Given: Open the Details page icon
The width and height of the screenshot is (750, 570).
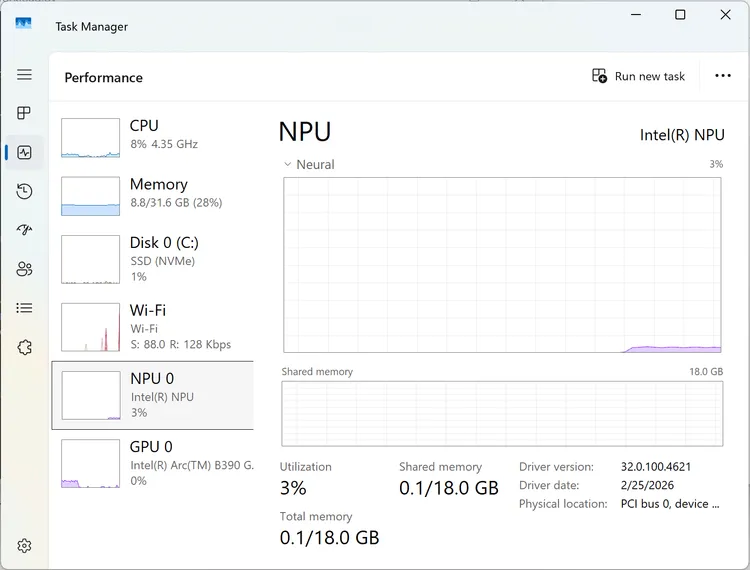Looking at the screenshot, I should click(x=24, y=308).
